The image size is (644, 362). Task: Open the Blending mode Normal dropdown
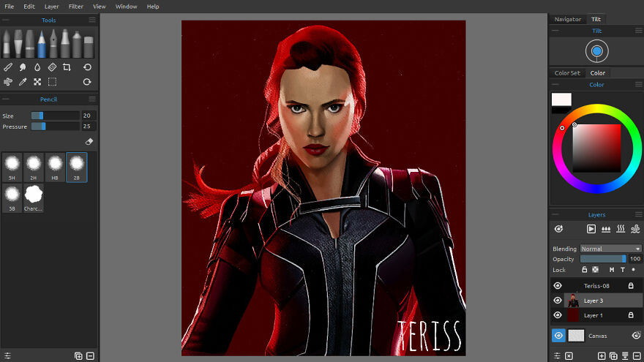click(610, 249)
